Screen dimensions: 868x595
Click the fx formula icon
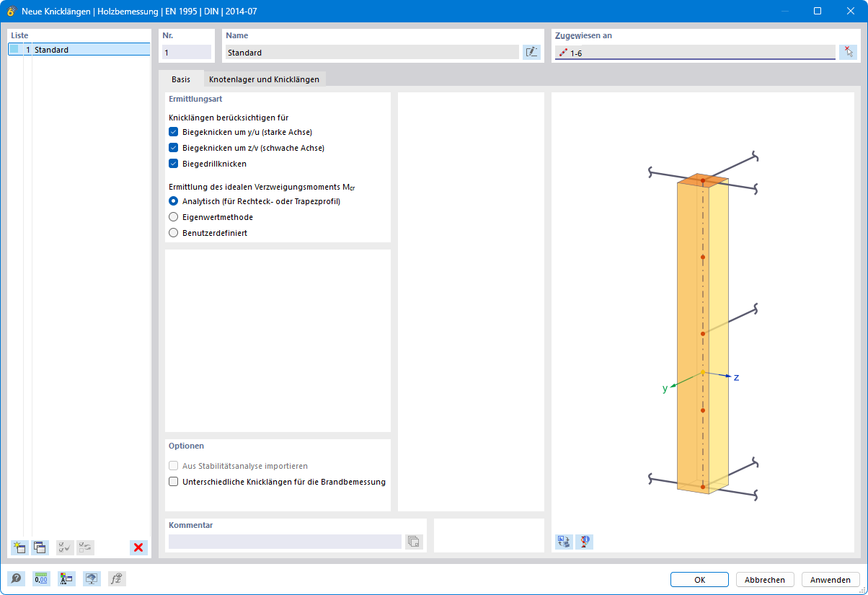[117, 578]
